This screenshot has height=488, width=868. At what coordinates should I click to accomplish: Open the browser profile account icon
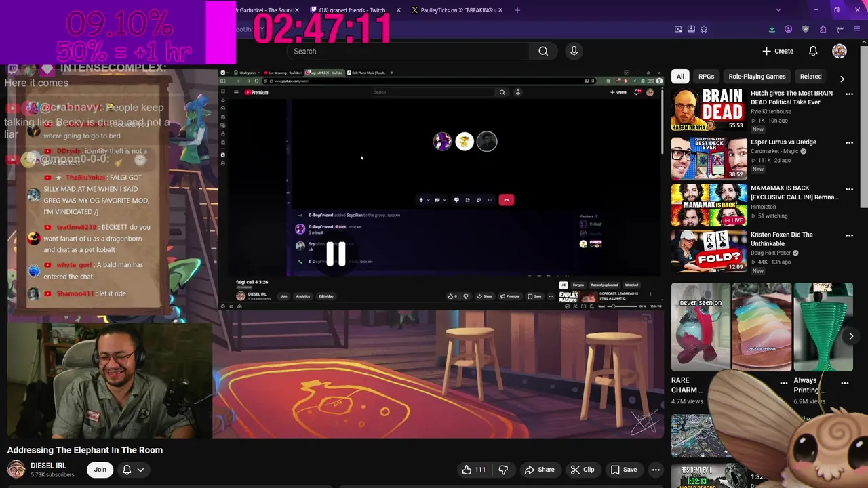(788, 29)
